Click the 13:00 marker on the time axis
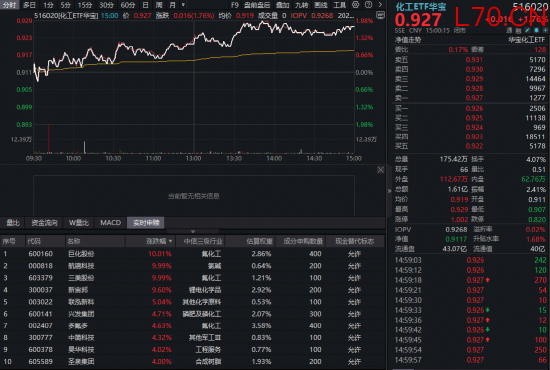Image resolution: width=550 pixels, height=370 pixels. pyautogui.click(x=194, y=159)
